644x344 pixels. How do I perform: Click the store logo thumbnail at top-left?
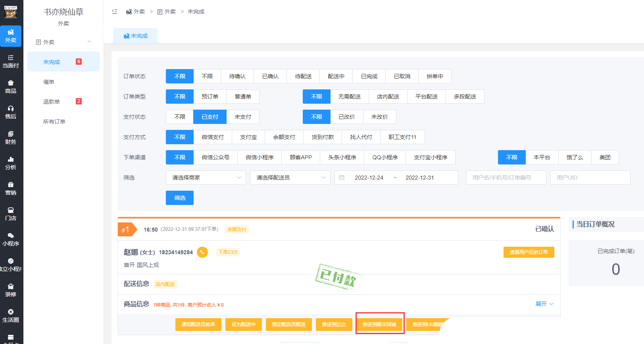click(11, 12)
